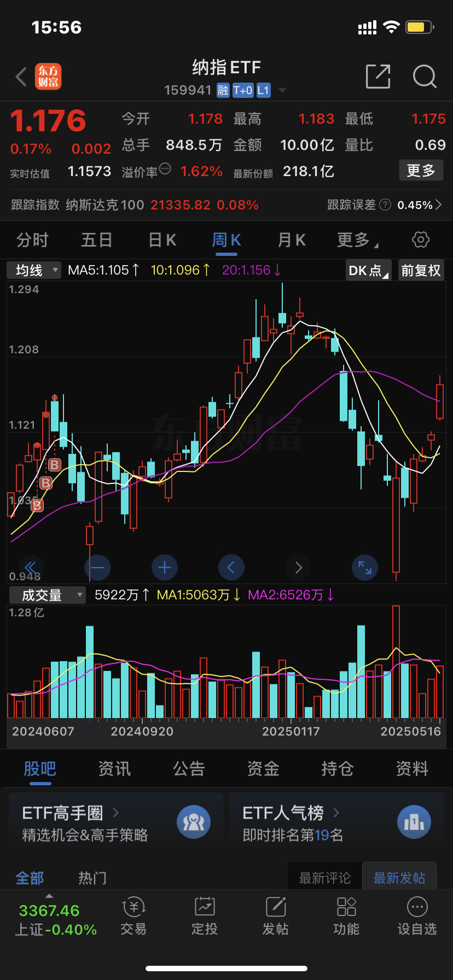The image size is (453, 980).
Task: Open the 均线 indicator dropdown
Action: pyautogui.click(x=34, y=270)
